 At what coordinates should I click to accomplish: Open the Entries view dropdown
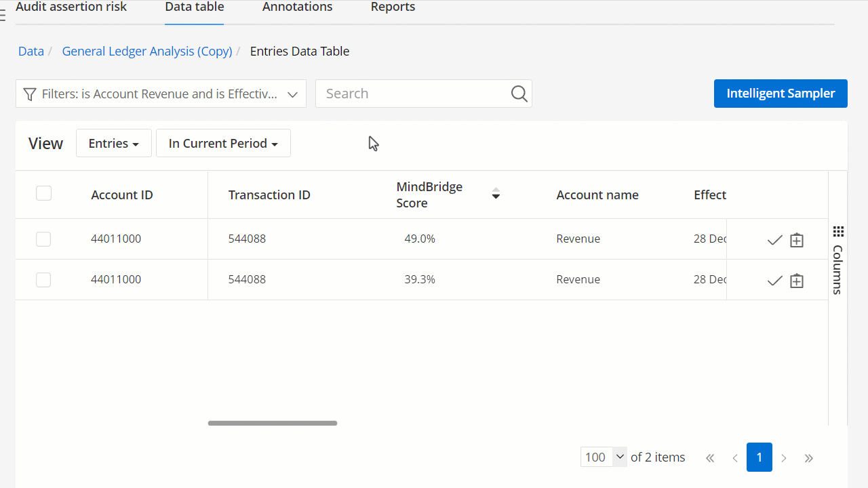tap(114, 143)
